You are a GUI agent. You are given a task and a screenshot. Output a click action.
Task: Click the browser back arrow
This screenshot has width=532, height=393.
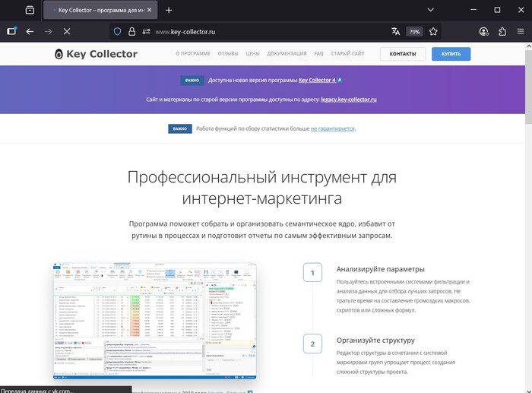point(30,32)
